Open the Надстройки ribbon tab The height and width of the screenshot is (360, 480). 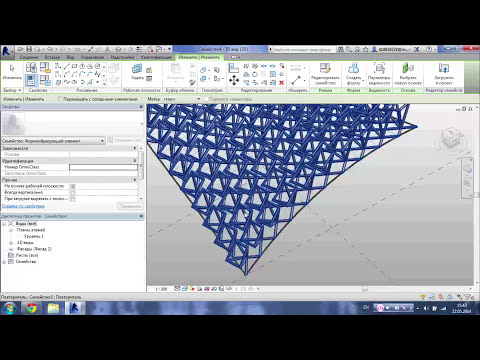(x=122, y=57)
